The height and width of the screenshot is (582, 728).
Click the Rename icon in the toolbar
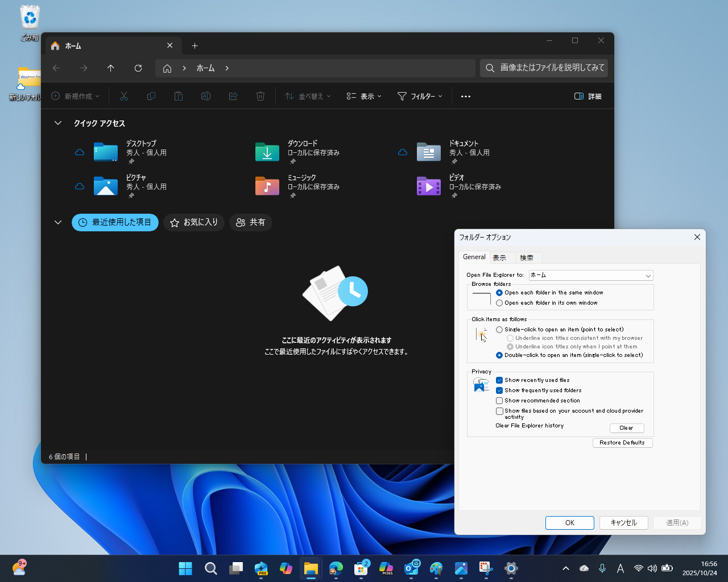(206, 97)
